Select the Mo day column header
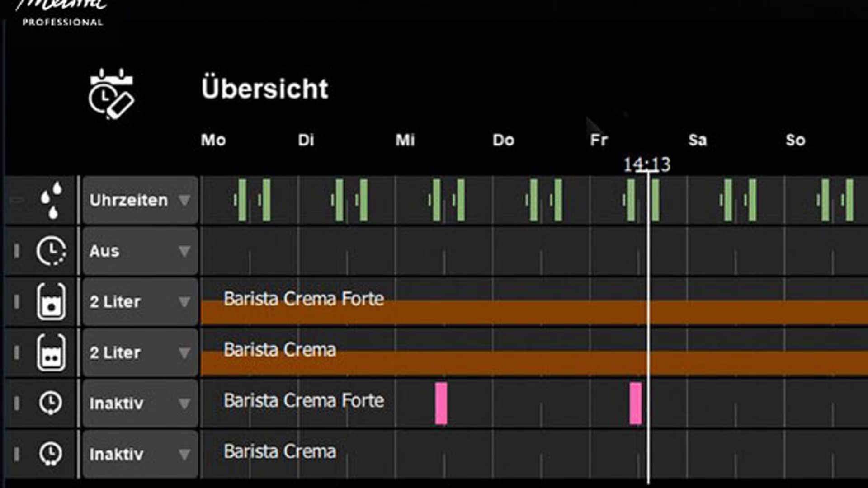This screenshot has width=868, height=488. tap(213, 140)
